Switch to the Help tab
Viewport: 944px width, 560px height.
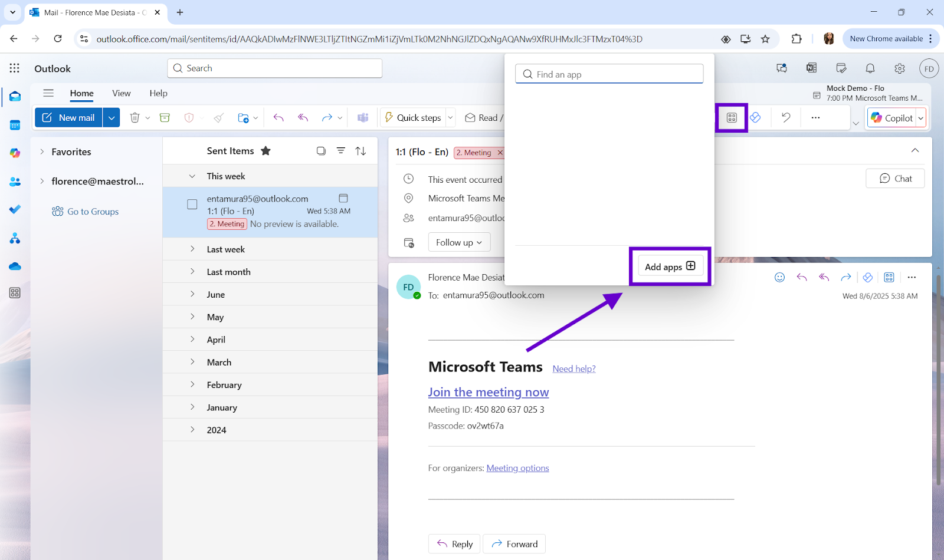[158, 93]
